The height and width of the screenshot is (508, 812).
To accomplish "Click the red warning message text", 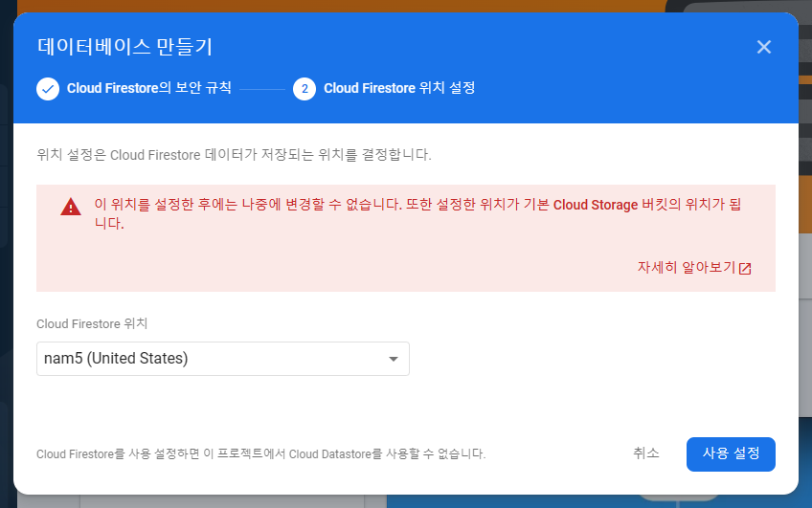I will [417, 213].
